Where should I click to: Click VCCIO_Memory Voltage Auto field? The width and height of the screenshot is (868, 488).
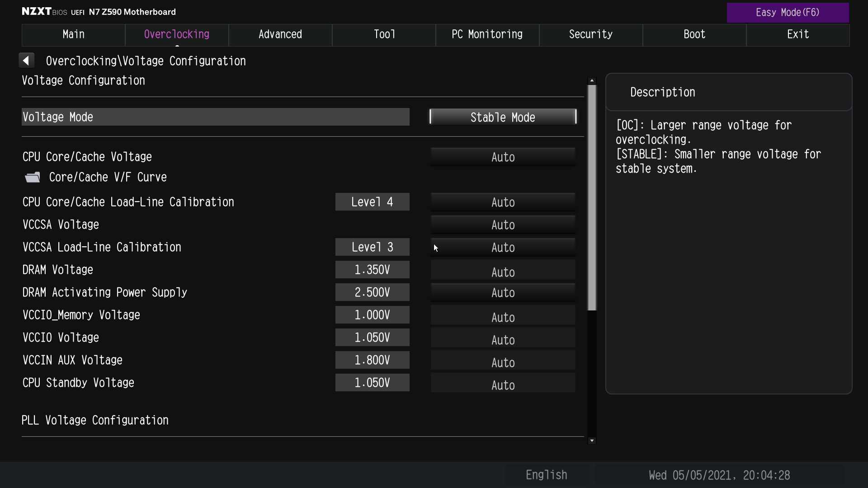[503, 316]
